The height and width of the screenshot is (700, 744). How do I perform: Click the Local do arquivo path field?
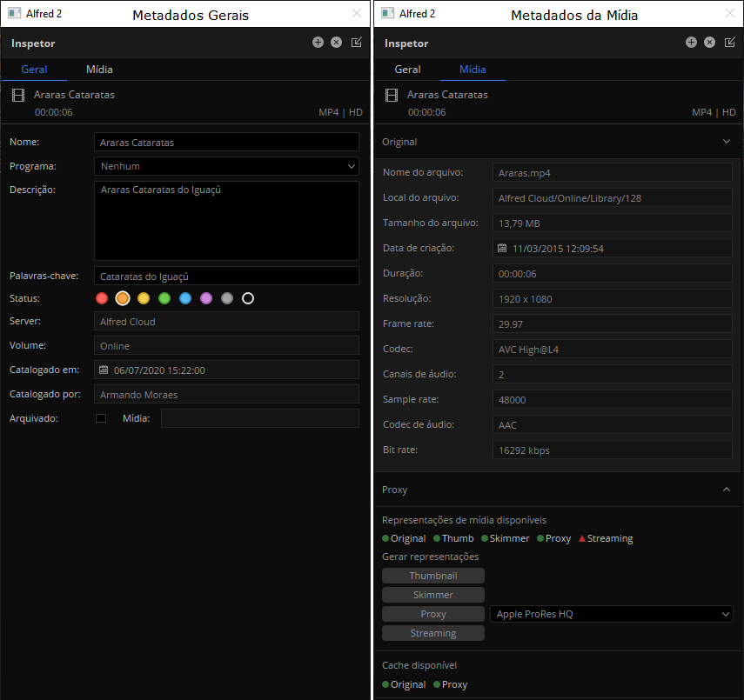pos(613,197)
